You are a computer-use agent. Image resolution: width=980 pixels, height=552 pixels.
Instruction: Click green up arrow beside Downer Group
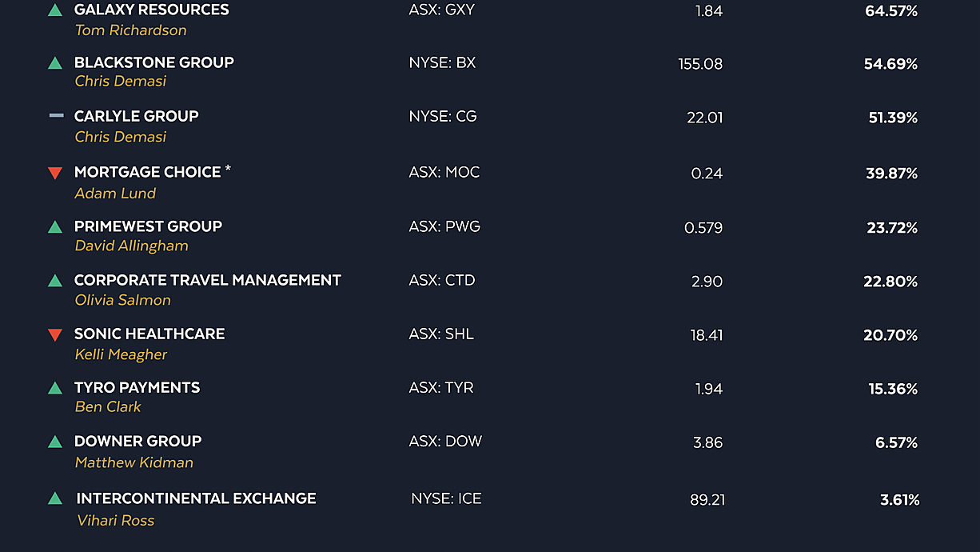[55, 442]
